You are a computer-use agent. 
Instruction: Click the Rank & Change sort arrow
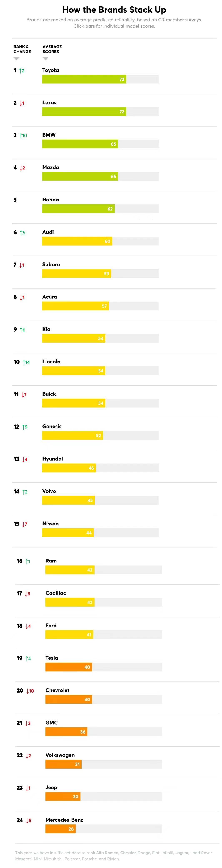16,59
